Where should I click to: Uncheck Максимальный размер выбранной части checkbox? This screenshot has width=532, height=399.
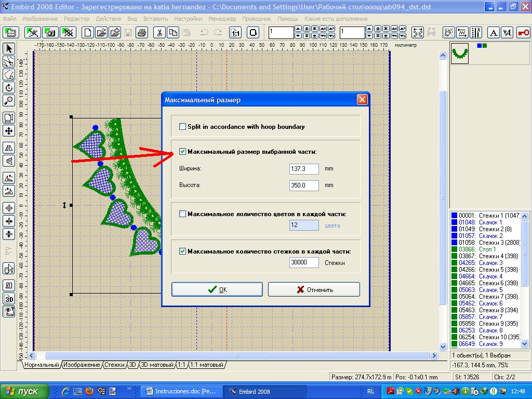point(182,152)
